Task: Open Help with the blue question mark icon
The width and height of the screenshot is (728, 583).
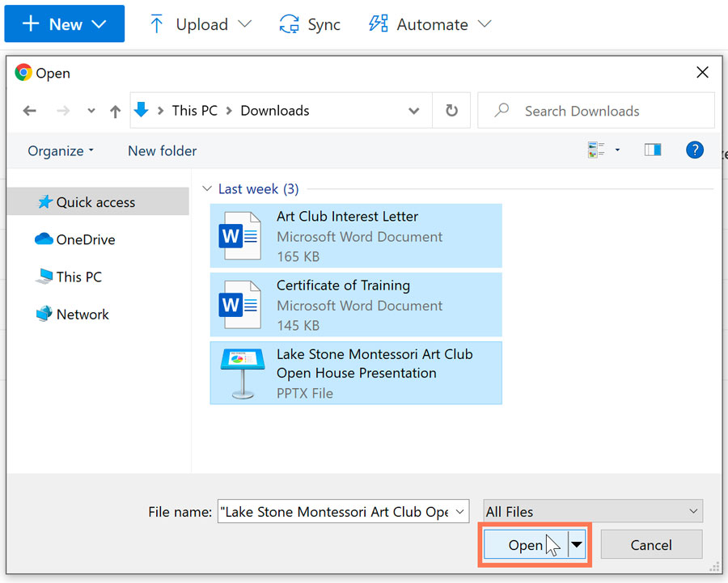Action: click(695, 150)
